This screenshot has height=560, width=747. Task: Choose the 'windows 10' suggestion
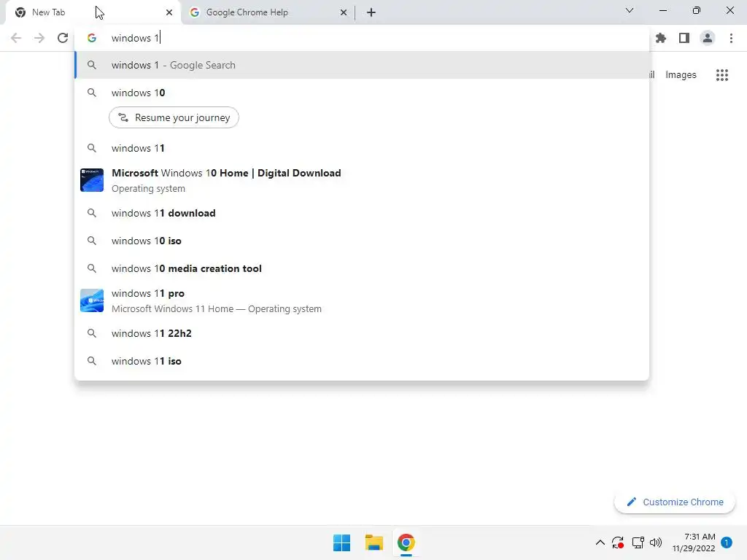[x=362, y=93]
